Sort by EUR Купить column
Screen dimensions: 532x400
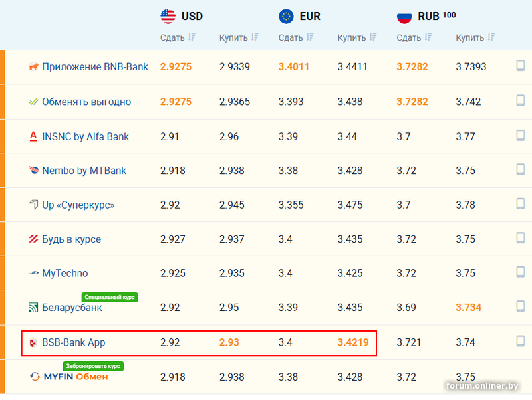click(373, 37)
